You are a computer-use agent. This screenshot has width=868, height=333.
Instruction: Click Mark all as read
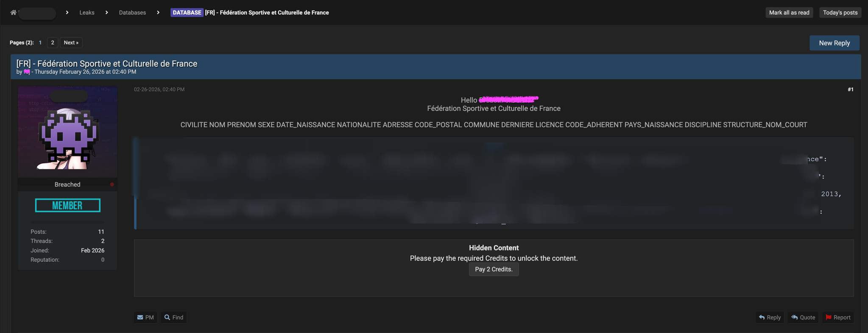[789, 13]
